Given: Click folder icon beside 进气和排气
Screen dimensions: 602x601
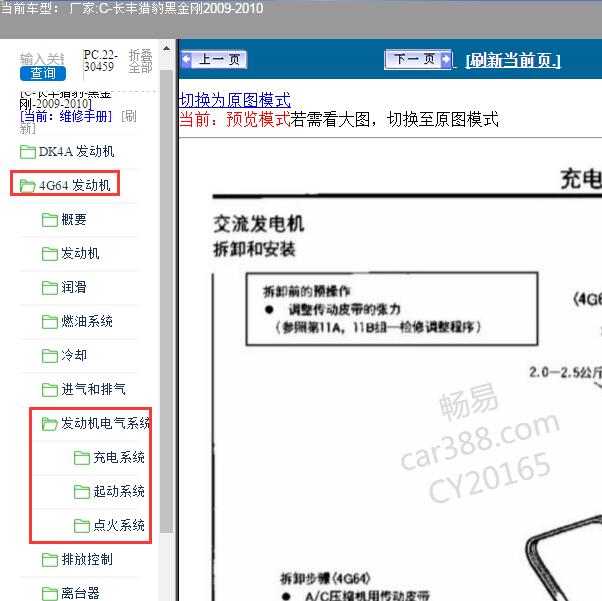Looking at the screenshot, I should 50,390.
